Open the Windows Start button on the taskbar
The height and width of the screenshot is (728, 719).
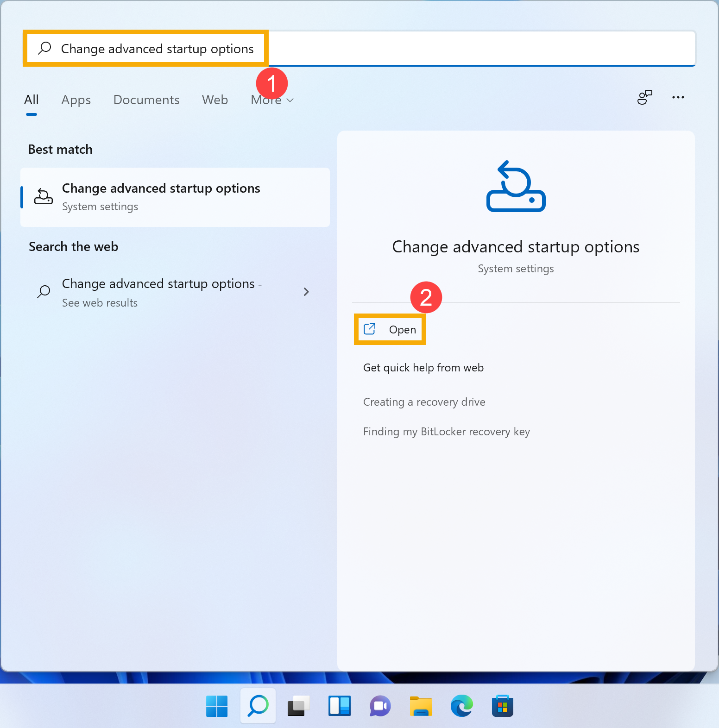pos(217,706)
